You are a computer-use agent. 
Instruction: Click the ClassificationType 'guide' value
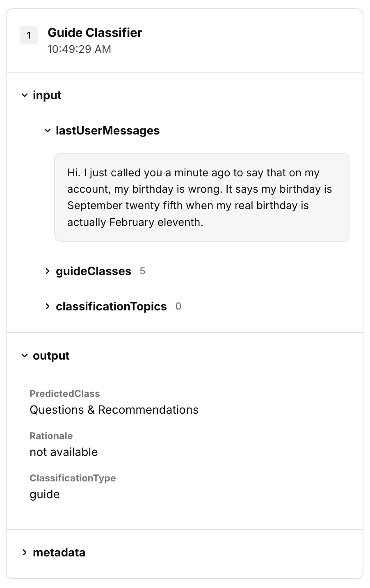click(45, 495)
